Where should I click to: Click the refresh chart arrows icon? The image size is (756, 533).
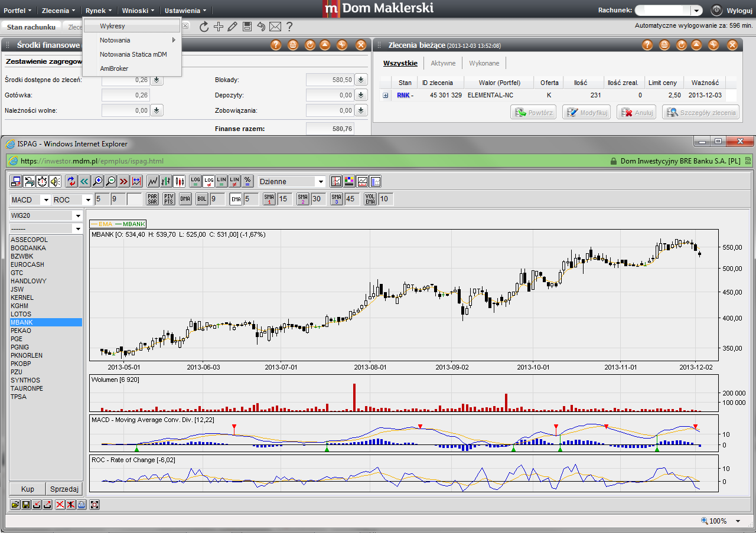click(x=71, y=181)
